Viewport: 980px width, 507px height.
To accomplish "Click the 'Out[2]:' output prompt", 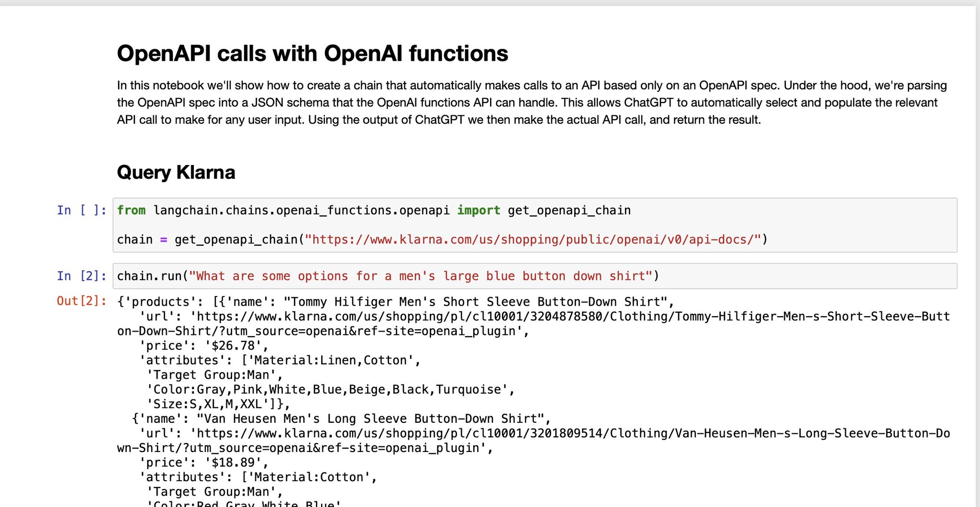I will [x=82, y=301].
